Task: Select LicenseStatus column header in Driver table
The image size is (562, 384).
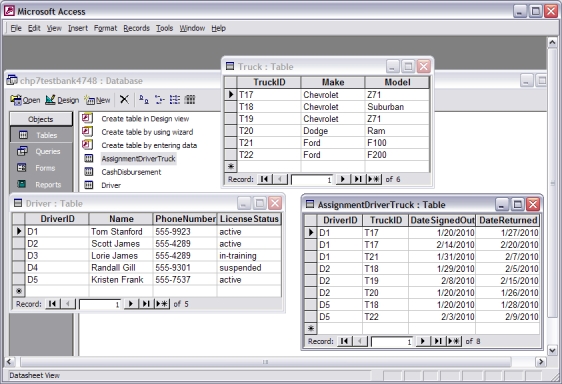Action: click(249, 219)
